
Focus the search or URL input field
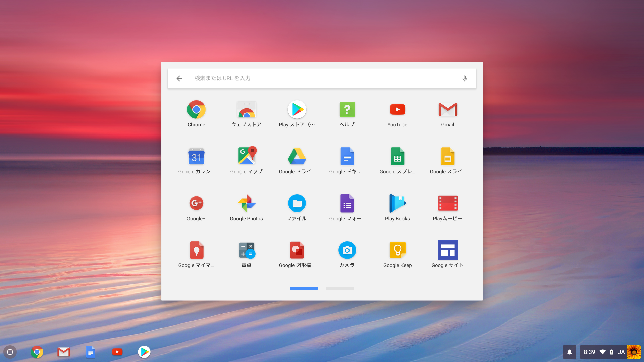(x=322, y=78)
